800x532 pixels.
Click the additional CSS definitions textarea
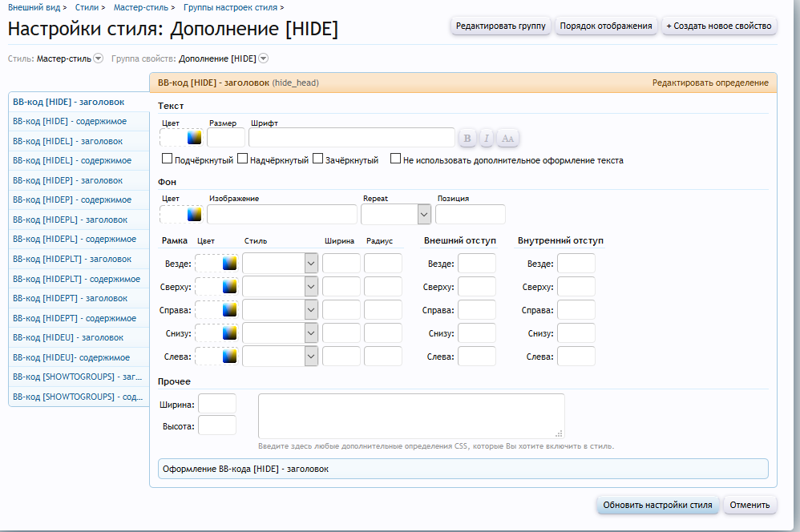410,415
